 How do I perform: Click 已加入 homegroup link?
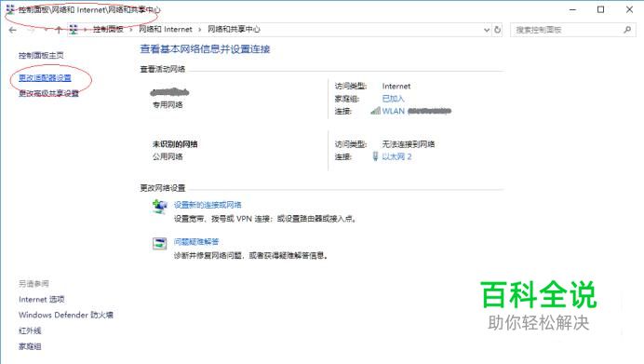(393, 99)
